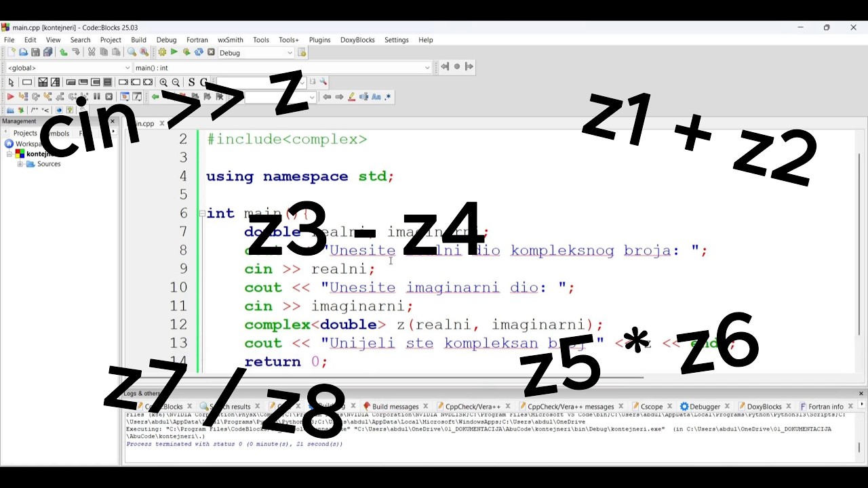Cut selection with scissors icon
The width and height of the screenshot is (868, 488).
(x=92, y=52)
